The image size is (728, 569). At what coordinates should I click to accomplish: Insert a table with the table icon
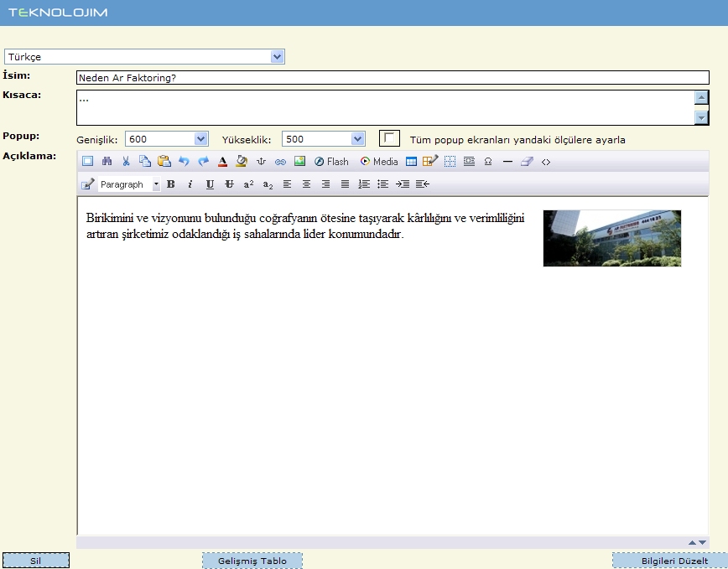[x=411, y=162]
